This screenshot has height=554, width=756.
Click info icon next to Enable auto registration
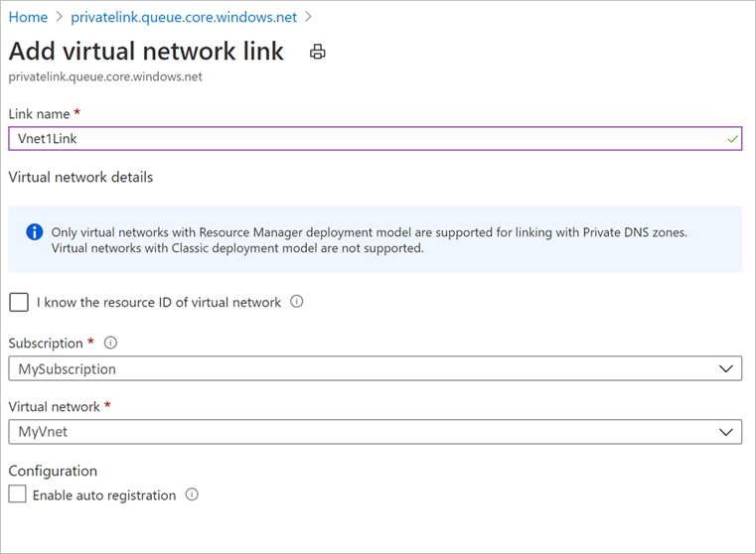(x=192, y=494)
